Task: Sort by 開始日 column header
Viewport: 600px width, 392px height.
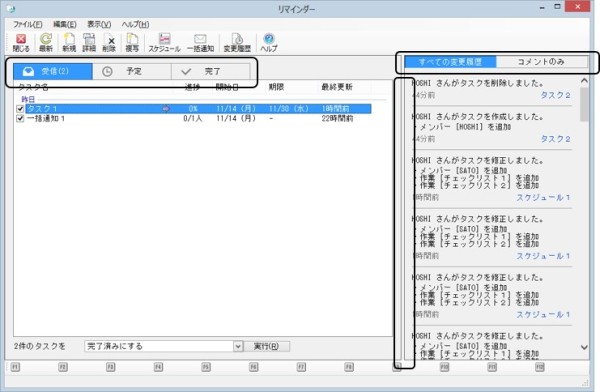Action: (x=227, y=87)
